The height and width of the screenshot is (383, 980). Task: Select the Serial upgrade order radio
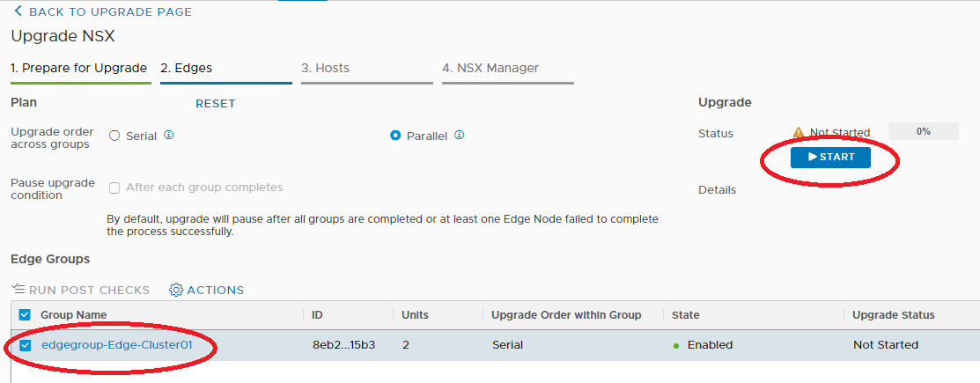point(114,136)
